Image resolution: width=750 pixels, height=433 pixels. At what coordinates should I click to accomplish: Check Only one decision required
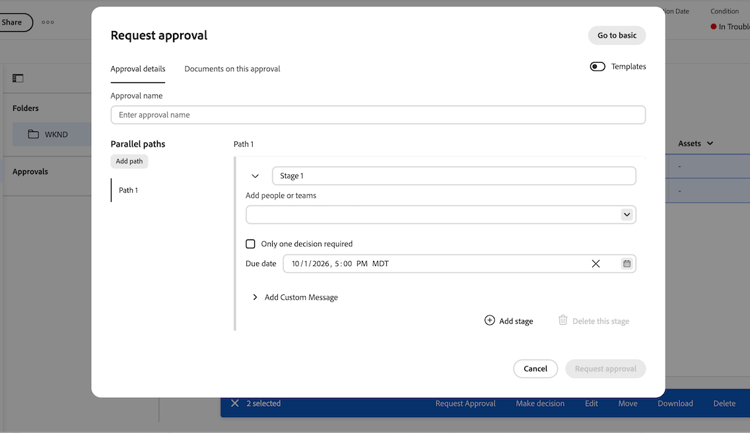250,244
